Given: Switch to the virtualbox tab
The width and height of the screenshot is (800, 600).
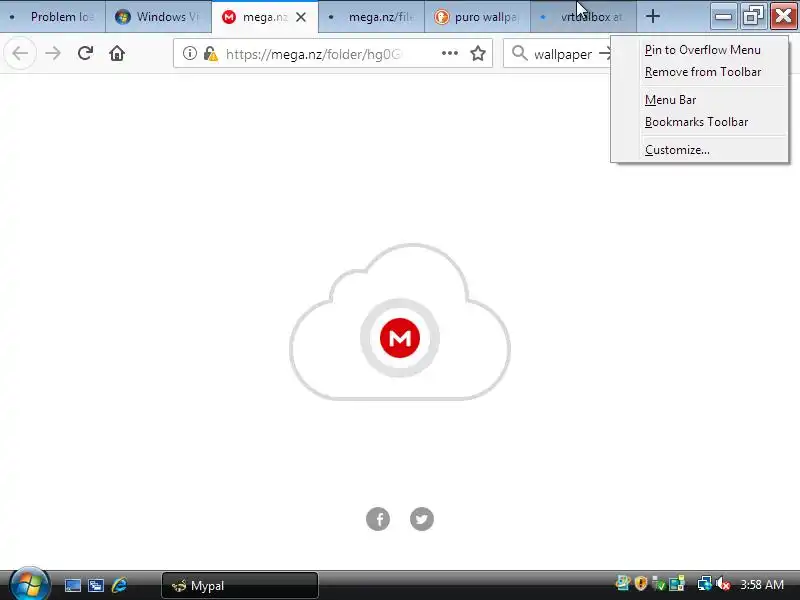Looking at the screenshot, I should pyautogui.click(x=583, y=17).
